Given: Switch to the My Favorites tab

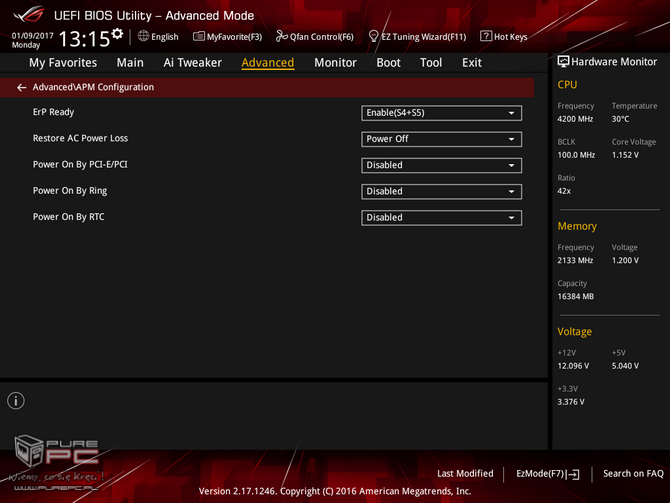Looking at the screenshot, I should pos(63,63).
